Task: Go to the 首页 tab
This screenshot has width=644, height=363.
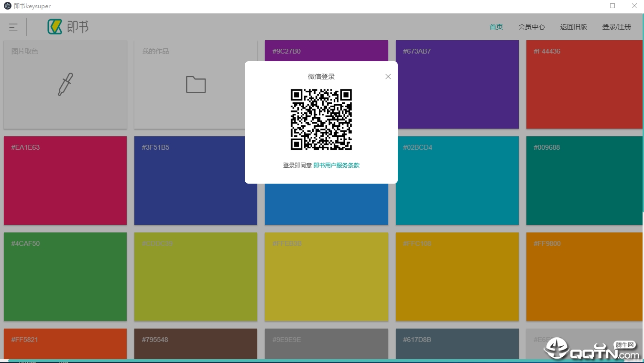Action: click(x=496, y=27)
